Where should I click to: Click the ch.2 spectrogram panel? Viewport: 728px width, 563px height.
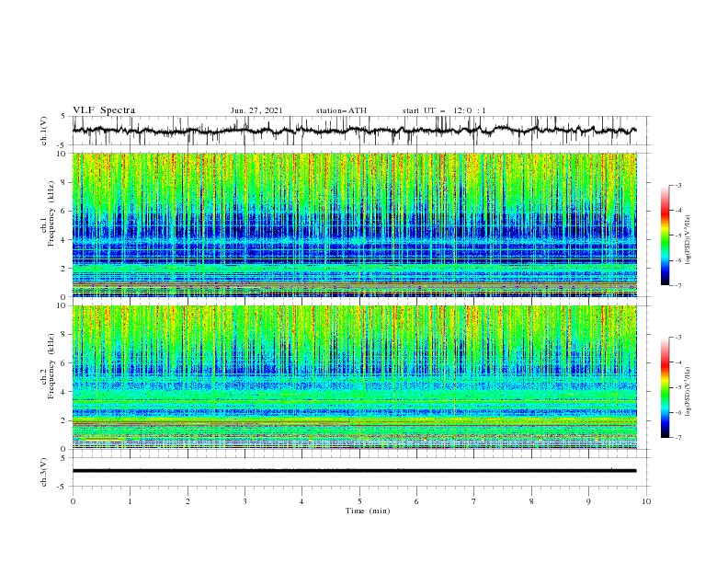coord(354,377)
